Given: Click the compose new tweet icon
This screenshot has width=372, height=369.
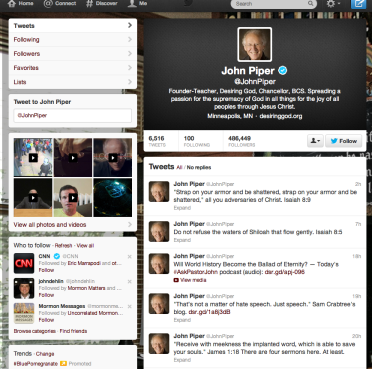Looking at the screenshot, I should tap(359, 4).
